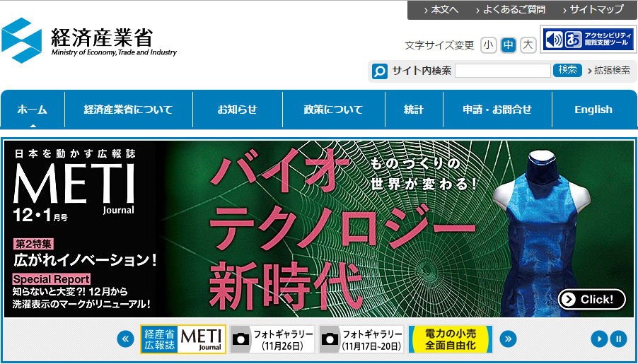Viewport: 638px width, 364px height.
Task: Click the Special Report label on banner
Action: coord(51,280)
